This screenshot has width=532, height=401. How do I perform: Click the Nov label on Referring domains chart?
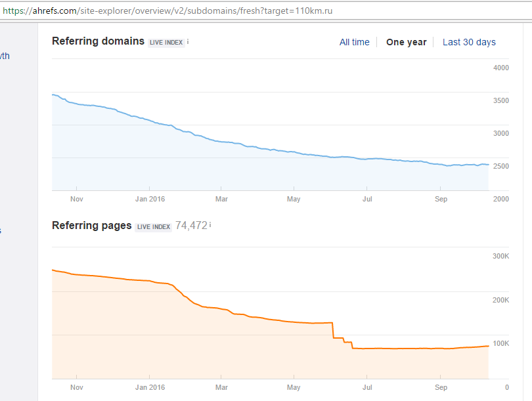[76, 199]
